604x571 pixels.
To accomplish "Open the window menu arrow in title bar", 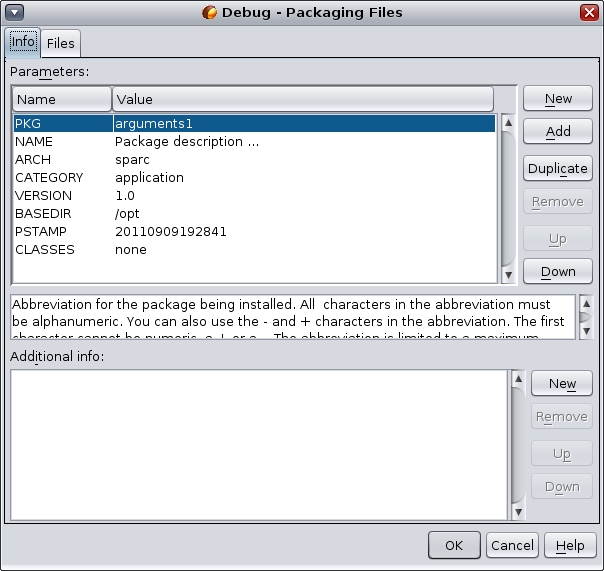I will (15, 13).
